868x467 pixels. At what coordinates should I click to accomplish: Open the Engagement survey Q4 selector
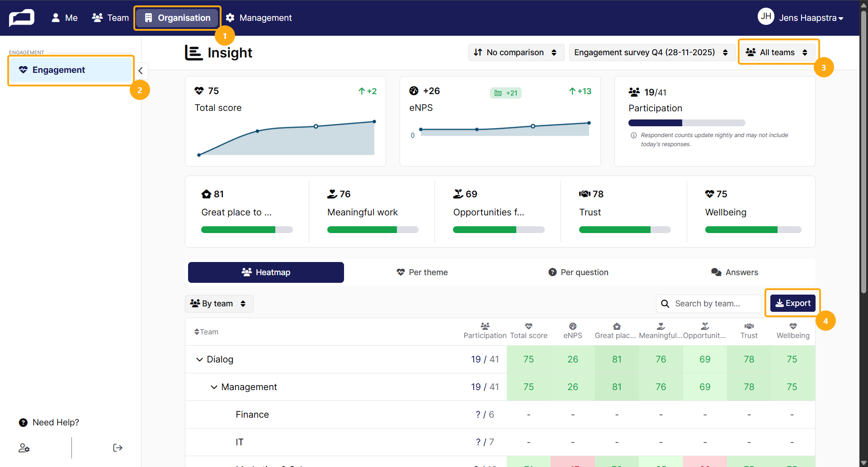pos(651,52)
